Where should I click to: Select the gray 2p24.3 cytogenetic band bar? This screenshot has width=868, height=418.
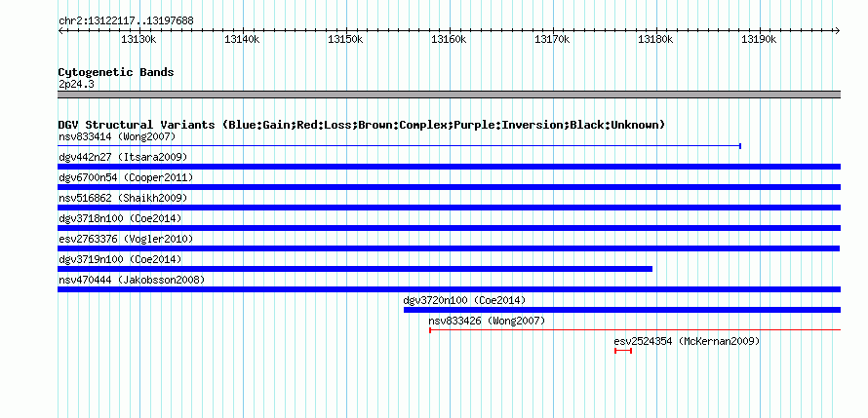[x=449, y=95]
